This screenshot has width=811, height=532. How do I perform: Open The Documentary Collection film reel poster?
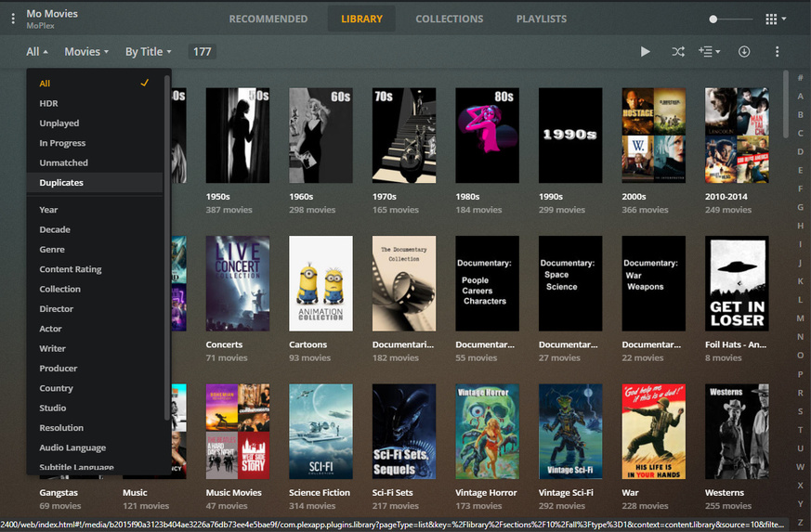click(x=404, y=283)
